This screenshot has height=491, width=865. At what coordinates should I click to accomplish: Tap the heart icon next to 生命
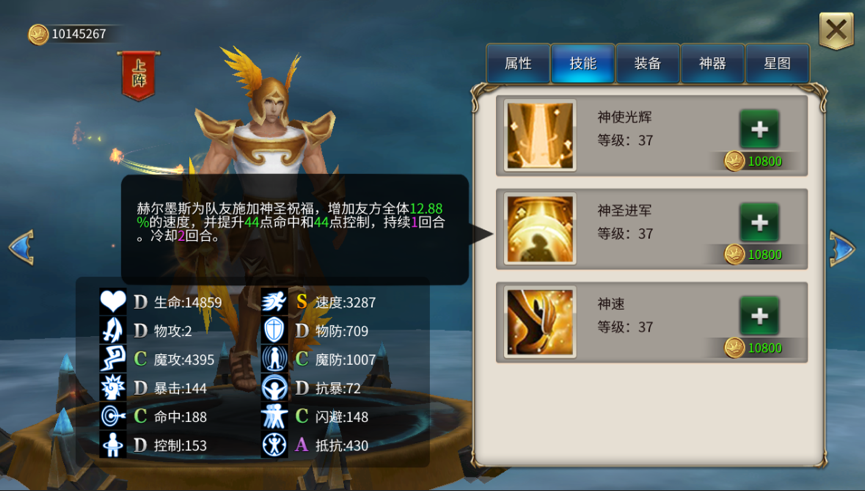[x=113, y=302]
